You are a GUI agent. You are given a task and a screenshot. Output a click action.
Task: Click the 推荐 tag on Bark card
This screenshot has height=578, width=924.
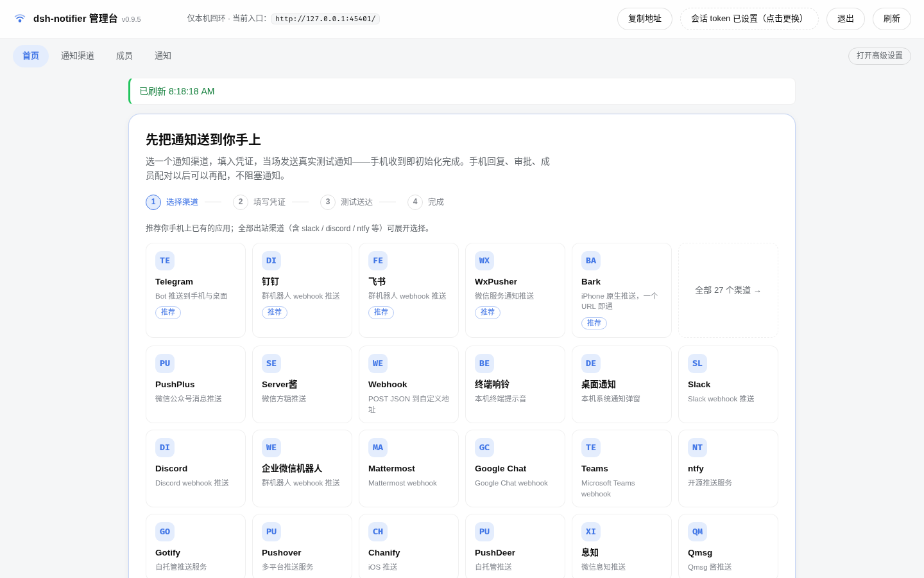click(x=594, y=323)
